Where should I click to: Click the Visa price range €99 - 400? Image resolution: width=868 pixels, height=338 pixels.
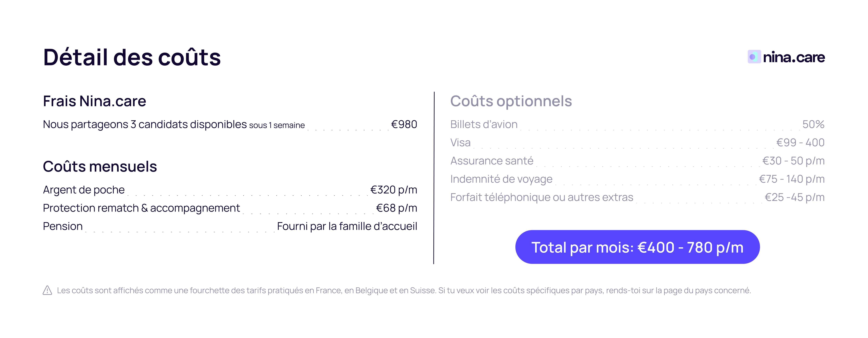coord(800,143)
